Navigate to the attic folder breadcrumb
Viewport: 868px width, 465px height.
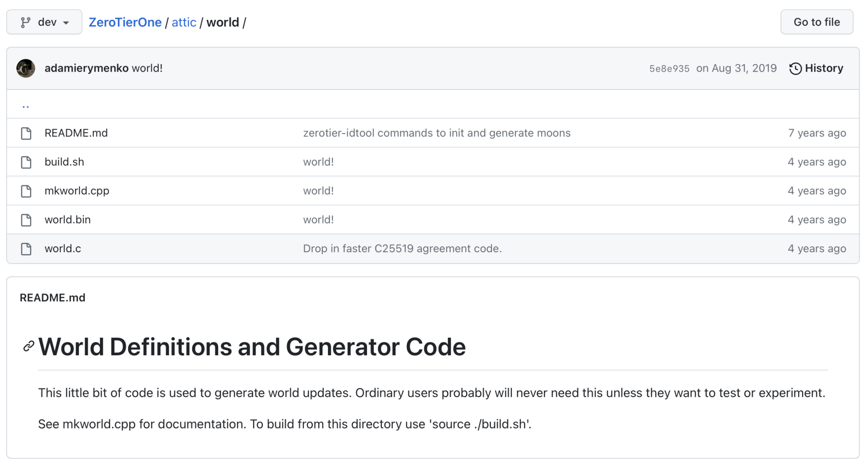(184, 22)
